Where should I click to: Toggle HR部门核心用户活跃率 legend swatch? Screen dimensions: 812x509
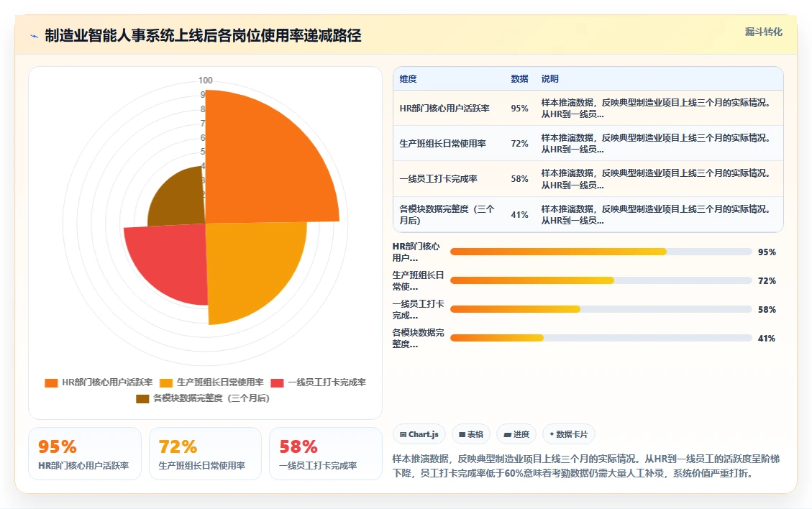click(51, 382)
